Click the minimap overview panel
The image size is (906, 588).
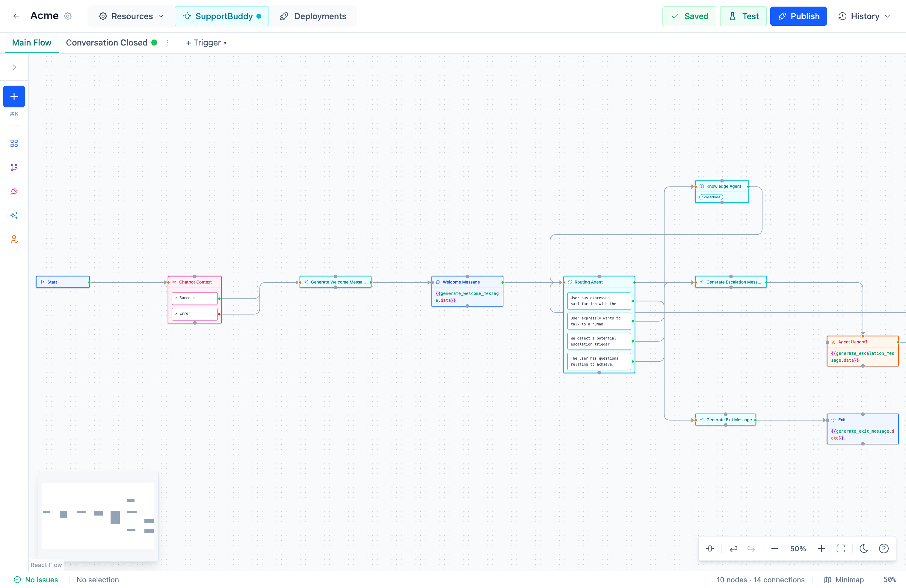tap(98, 516)
